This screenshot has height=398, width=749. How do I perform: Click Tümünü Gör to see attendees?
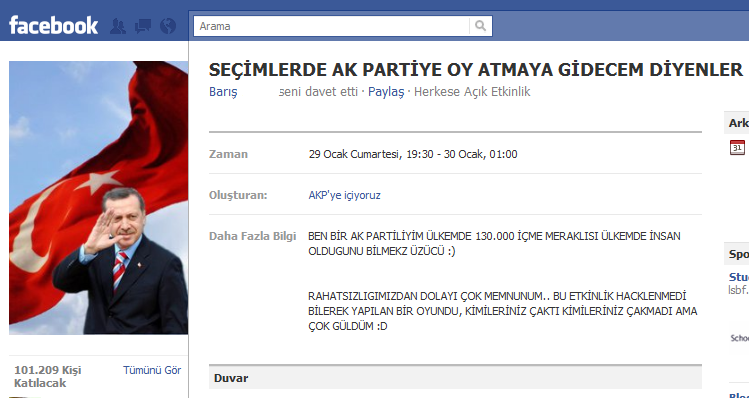(152, 370)
